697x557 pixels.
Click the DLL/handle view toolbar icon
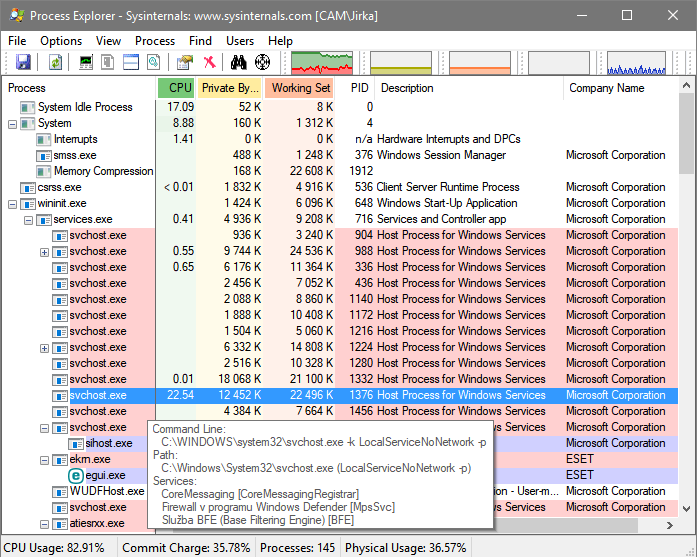click(x=153, y=62)
